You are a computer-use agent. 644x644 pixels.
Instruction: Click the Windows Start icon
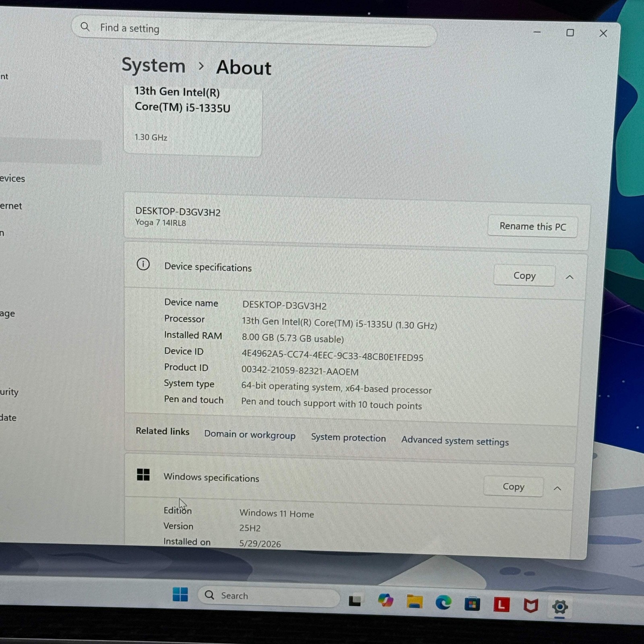tap(180, 594)
